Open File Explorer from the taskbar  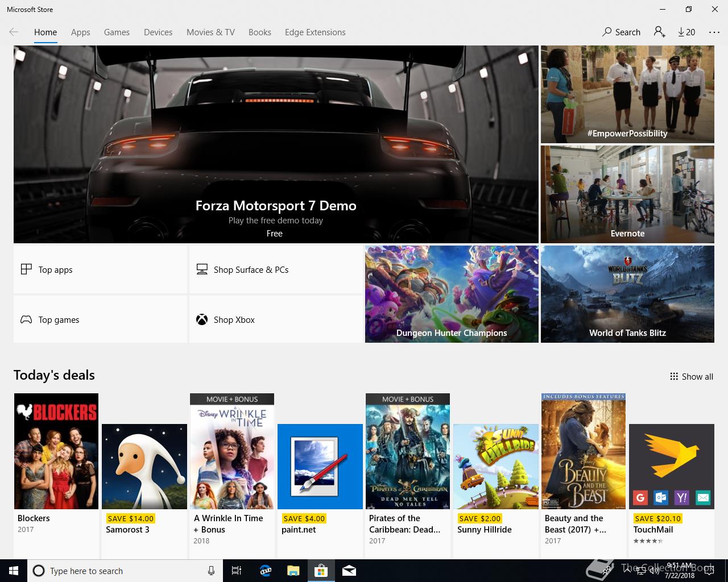pyautogui.click(x=293, y=571)
